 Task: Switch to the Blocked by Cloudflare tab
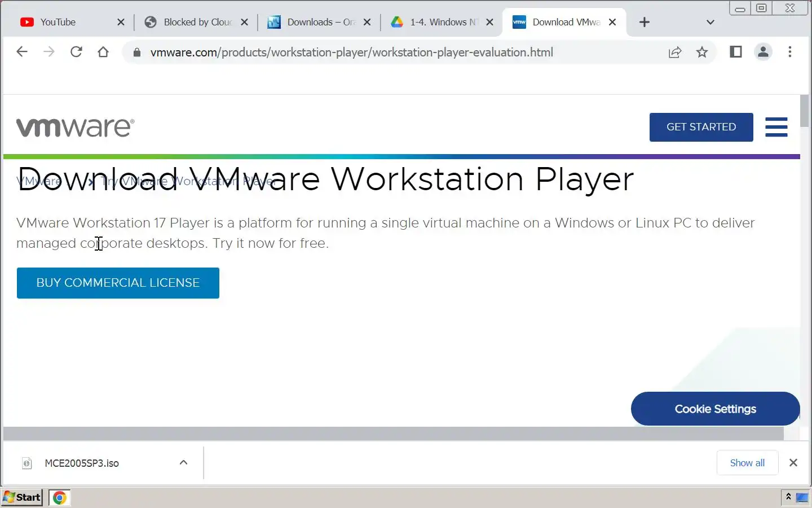[x=197, y=22]
